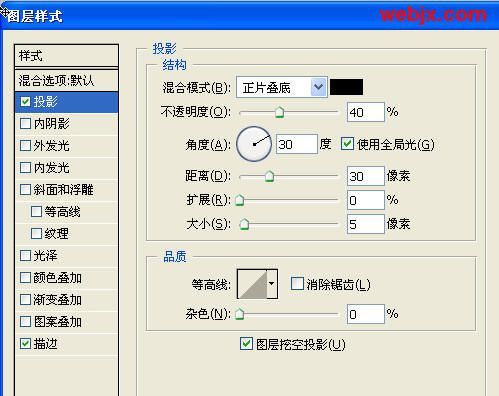The height and width of the screenshot is (396, 499).
Task: Click the 不透明度 opacity slider handle
Action: pyautogui.click(x=279, y=112)
